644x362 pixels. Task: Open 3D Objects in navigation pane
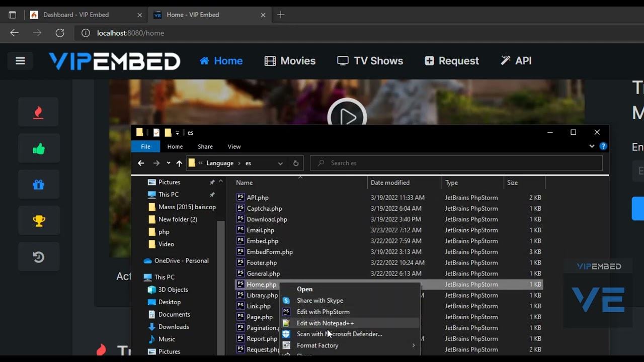point(173,290)
